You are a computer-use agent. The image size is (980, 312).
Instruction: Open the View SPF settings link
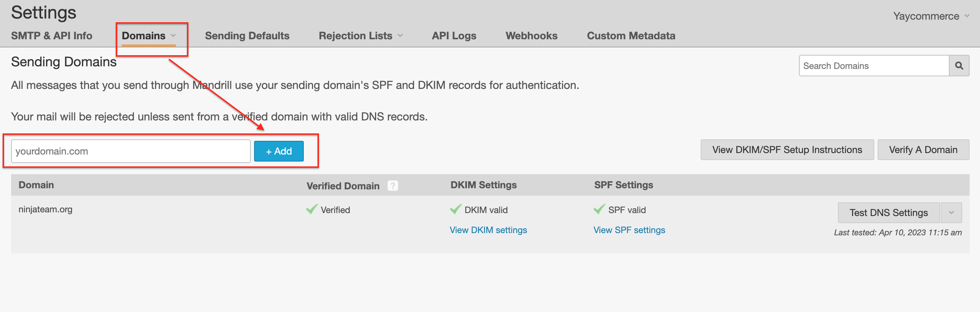click(x=629, y=230)
